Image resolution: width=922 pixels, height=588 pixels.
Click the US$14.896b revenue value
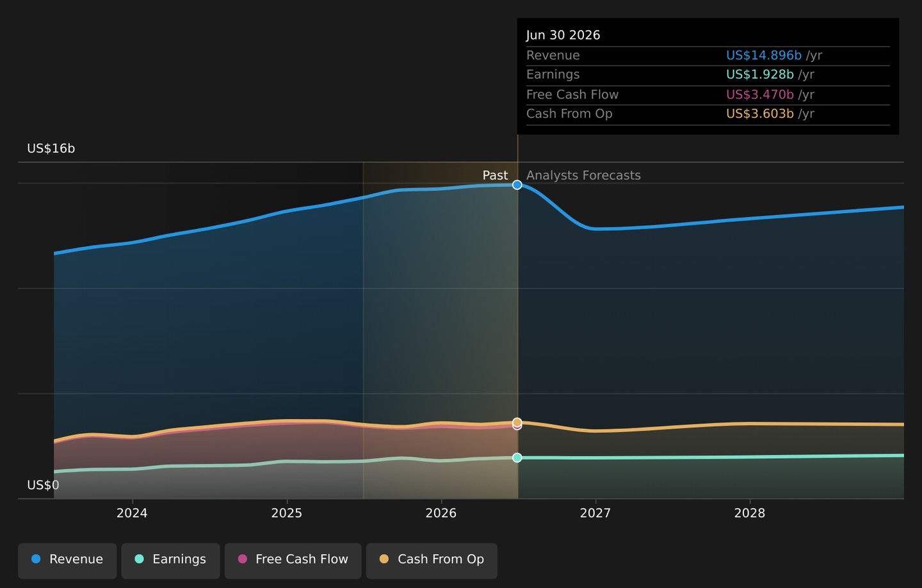tap(764, 56)
